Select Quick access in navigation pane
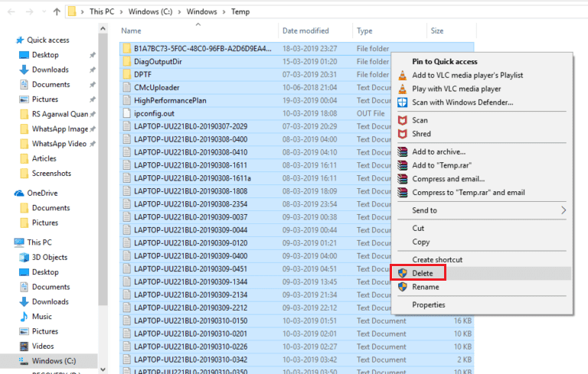588x374 pixels. pyautogui.click(x=48, y=40)
